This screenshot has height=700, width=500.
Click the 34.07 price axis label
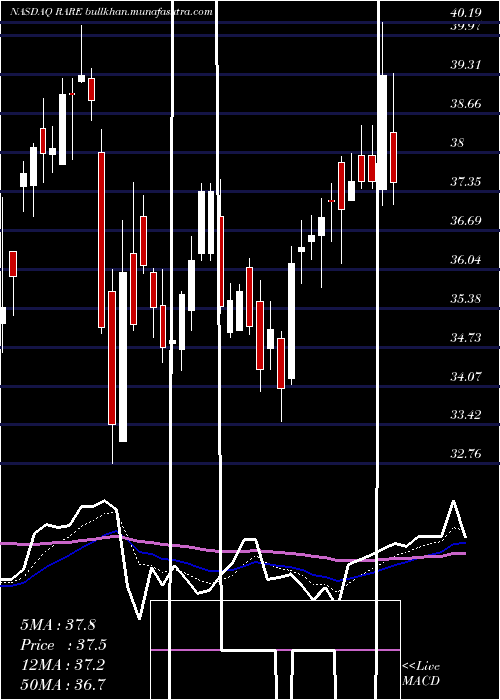coord(466,376)
